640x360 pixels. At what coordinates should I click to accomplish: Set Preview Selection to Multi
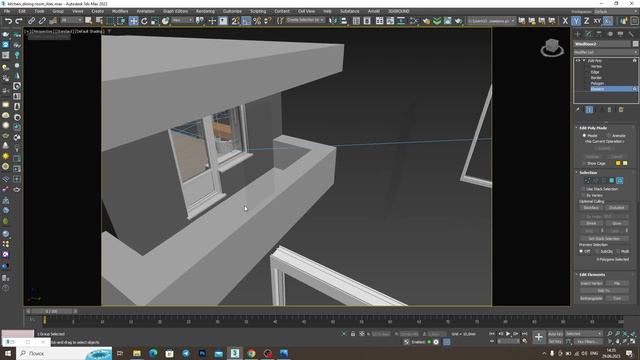click(618, 251)
